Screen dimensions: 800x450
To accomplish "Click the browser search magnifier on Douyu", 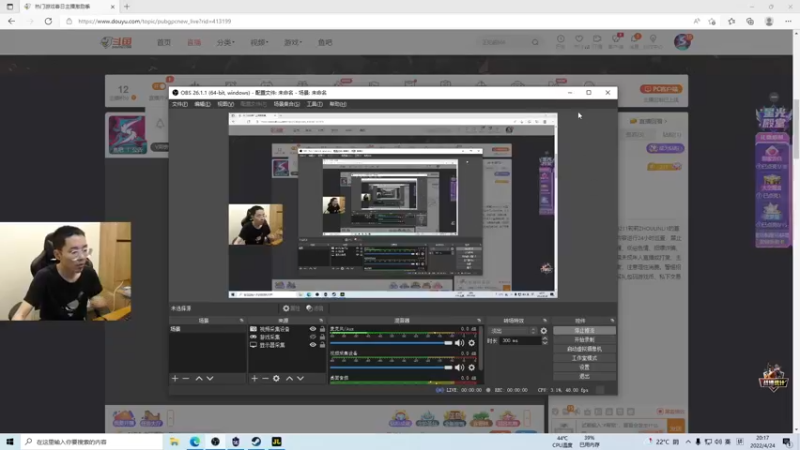I will click(x=535, y=42).
